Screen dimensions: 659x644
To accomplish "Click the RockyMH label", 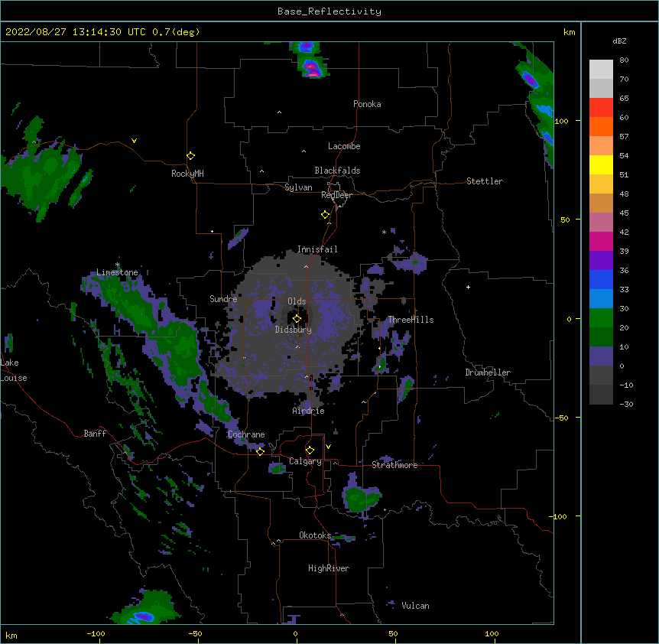I will coord(187,174).
